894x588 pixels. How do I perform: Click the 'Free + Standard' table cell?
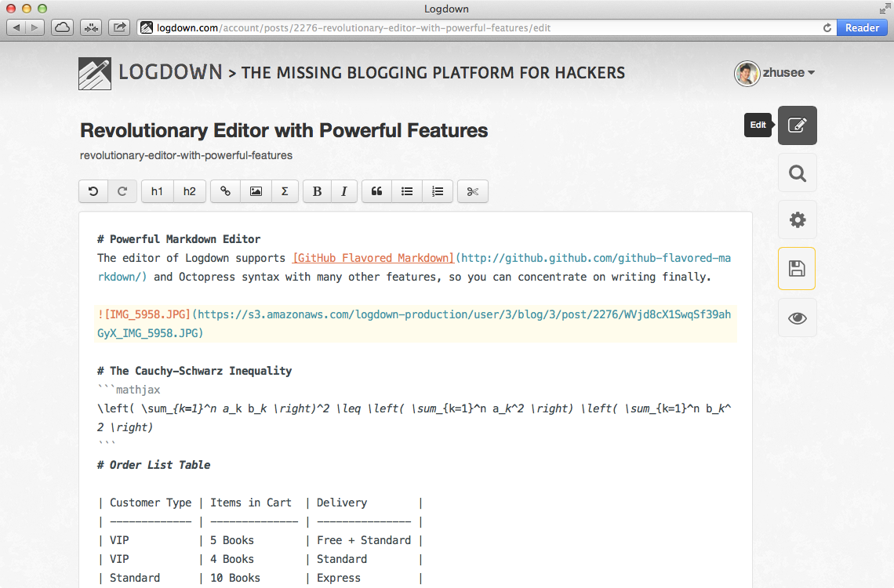point(364,540)
